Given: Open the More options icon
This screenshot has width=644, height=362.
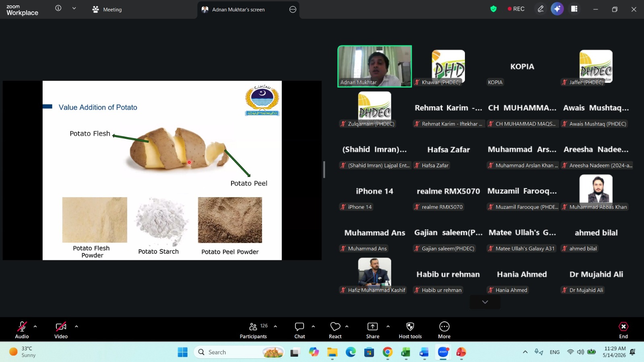Looking at the screenshot, I should click(444, 327).
